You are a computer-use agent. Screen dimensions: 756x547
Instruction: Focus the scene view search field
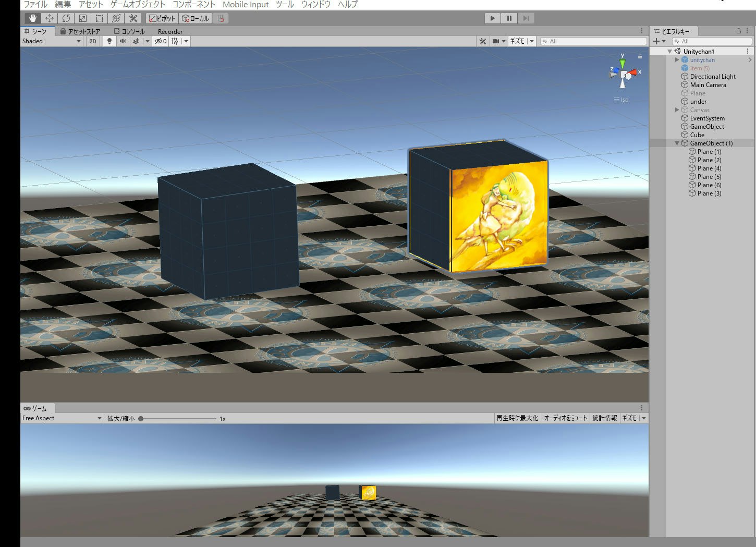pyautogui.click(x=593, y=41)
